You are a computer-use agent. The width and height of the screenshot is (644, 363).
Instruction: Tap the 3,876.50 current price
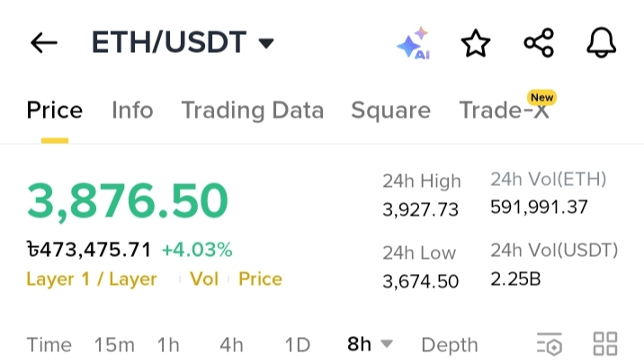[x=128, y=201]
